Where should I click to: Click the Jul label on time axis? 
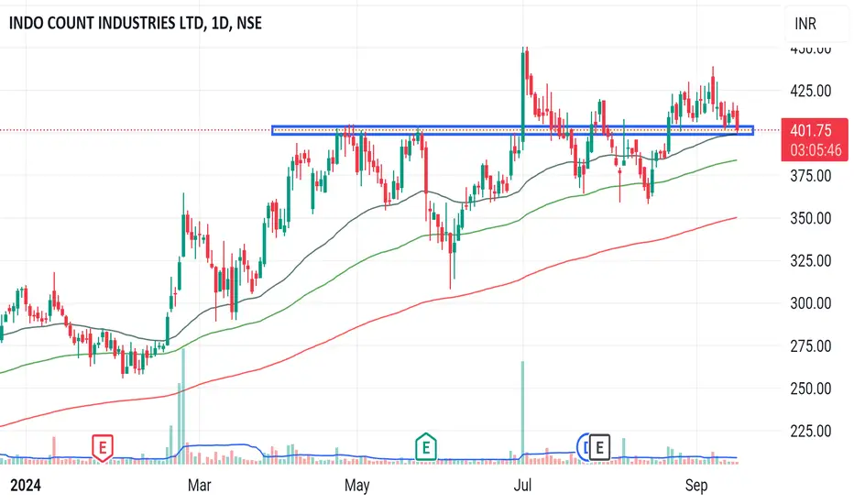tap(522, 485)
